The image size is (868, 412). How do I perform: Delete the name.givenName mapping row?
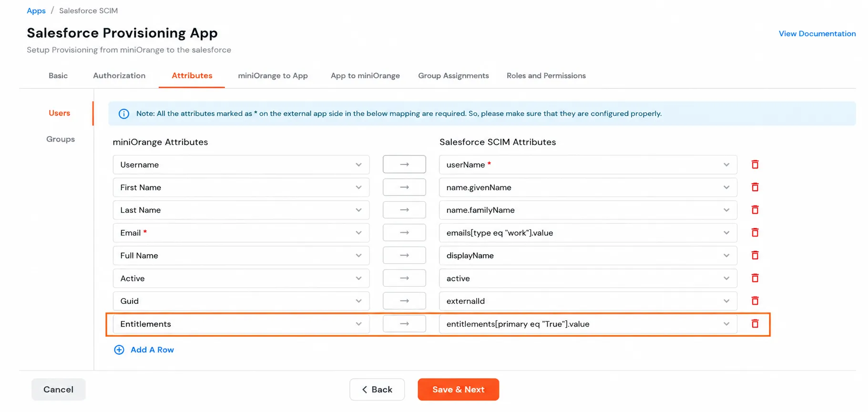755,187
